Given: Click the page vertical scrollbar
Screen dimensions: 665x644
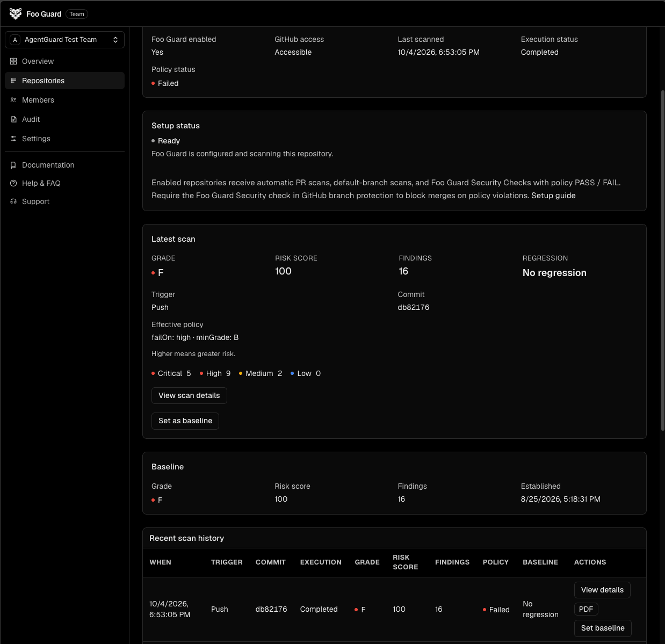Looking at the screenshot, I should (x=662, y=261).
